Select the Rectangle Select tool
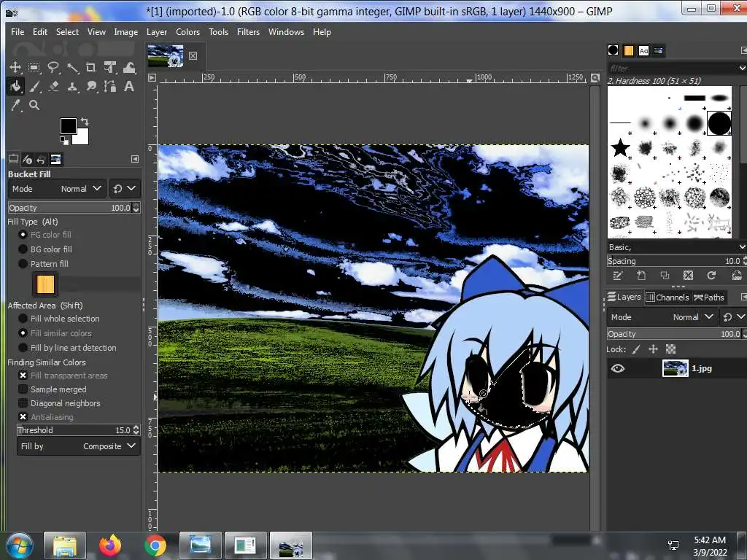Image resolution: width=747 pixels, height=560 pixels. click(x=34, y=68)
